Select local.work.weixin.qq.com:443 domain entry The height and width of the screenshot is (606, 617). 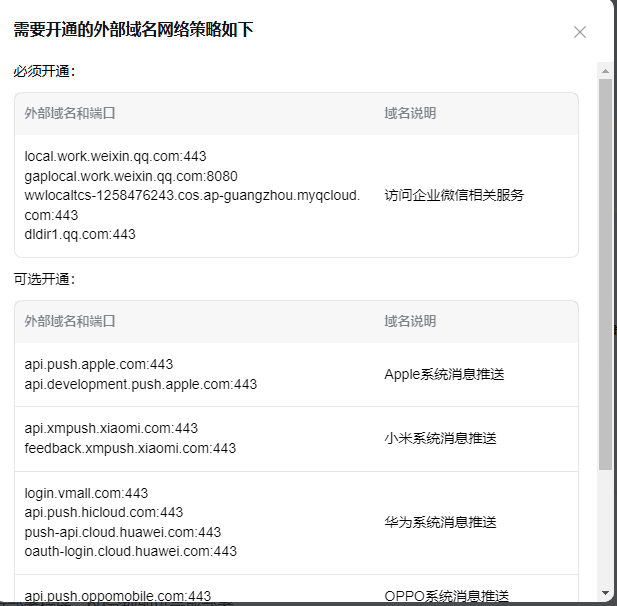[115, 157]
